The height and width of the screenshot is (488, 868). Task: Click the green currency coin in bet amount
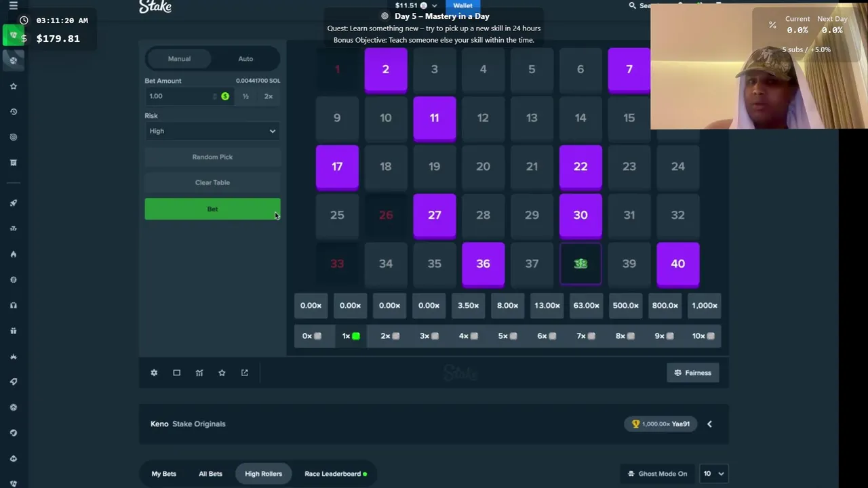225,96
